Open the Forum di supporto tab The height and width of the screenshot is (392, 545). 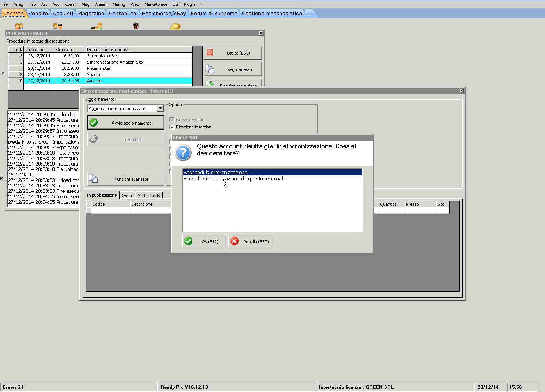tap(214, 13)
